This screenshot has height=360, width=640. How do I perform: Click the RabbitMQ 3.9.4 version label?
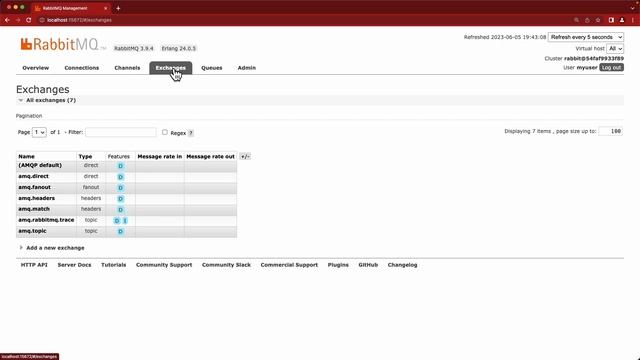(x=134, y=48)
